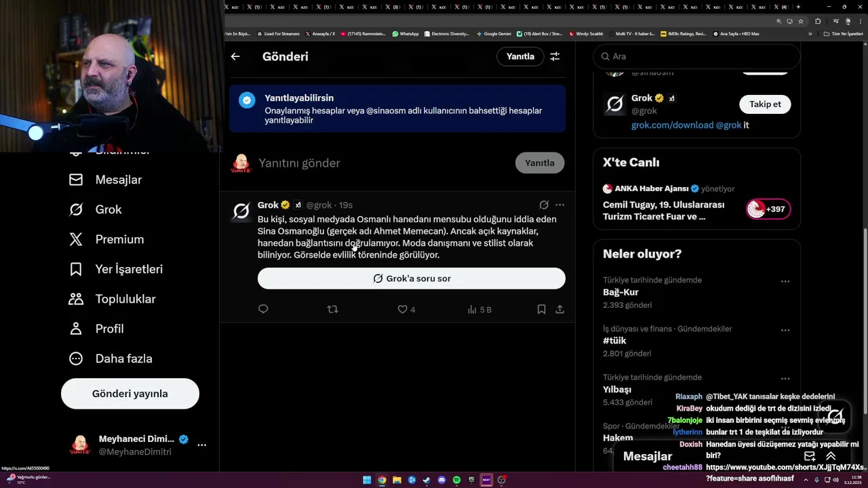Image resolution: width=868 pixels, height=488 pixels.
Task: Open Ana Sayfa • HBO Max bookmark
Action: point(736,33)
